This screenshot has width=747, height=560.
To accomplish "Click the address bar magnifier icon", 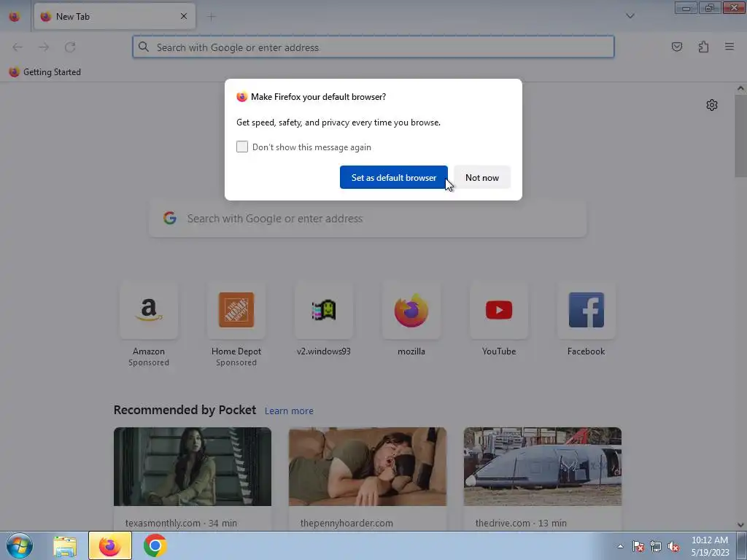I will 144,47.
